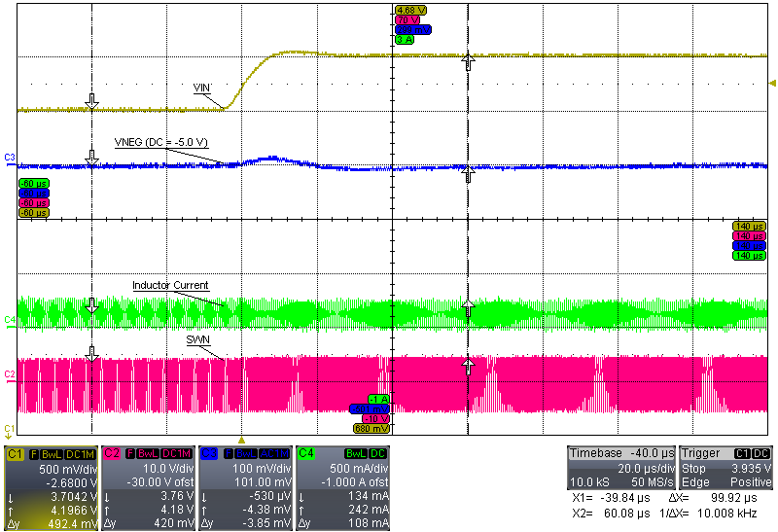Click the X1 cursor arrow on VIN trace
This screenshot has height=532, width=778.
[x=92, y=100]
